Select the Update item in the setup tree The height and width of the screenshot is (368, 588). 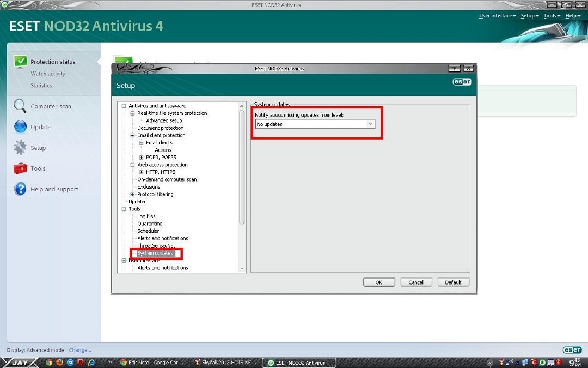(137, 202)
